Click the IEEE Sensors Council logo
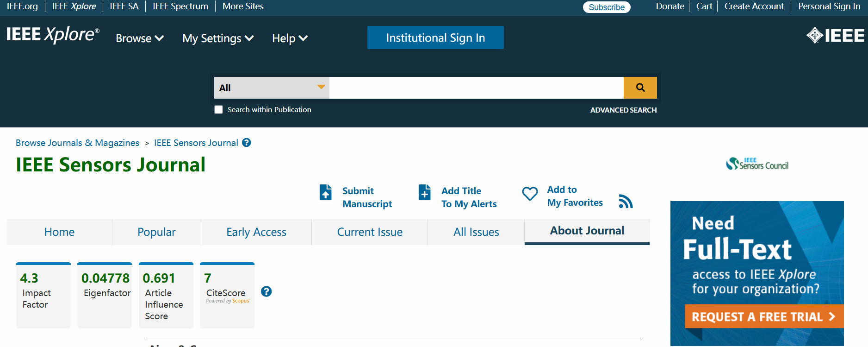 [757, 164]
